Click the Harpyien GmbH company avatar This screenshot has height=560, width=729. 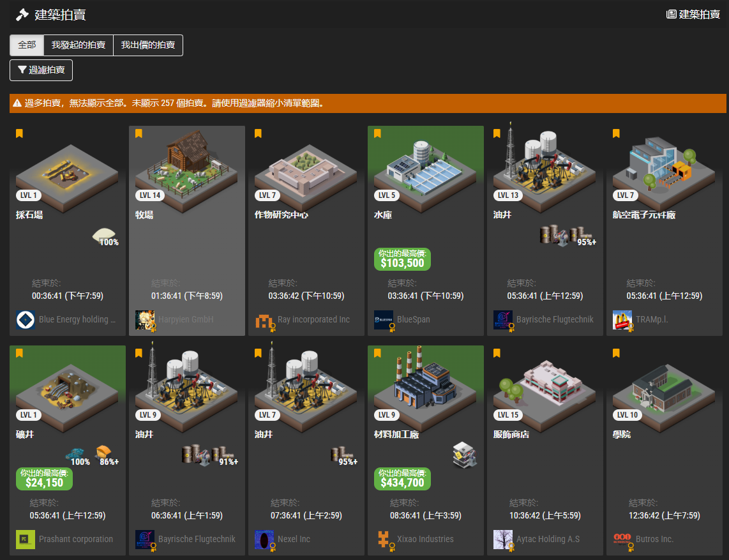[x=145, y=319]
